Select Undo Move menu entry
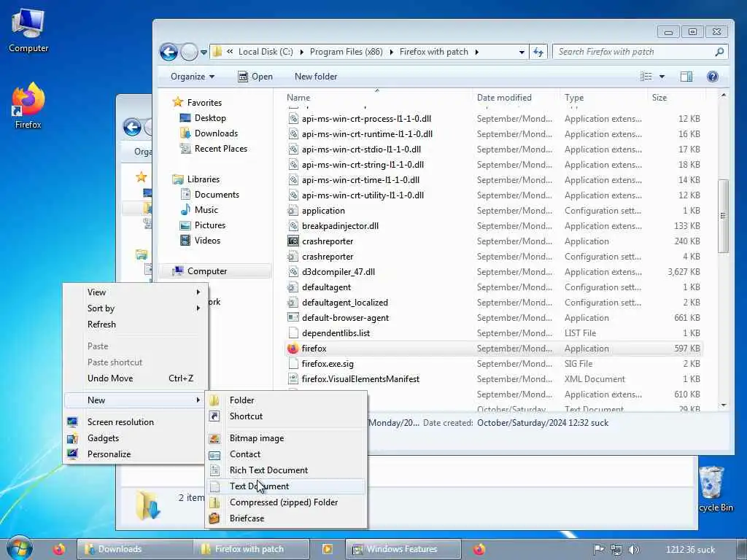Image resolution: width=747 pixels, height=560 pixels. 136,378
